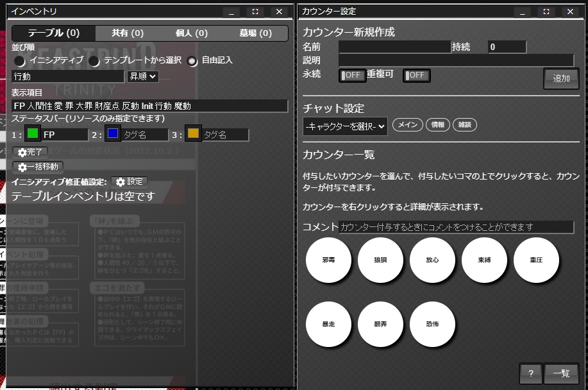The width and height of the screenshot is (588, 390).
Task: Select the イニシアティブ sort radio button
Action: click(19, 61)
